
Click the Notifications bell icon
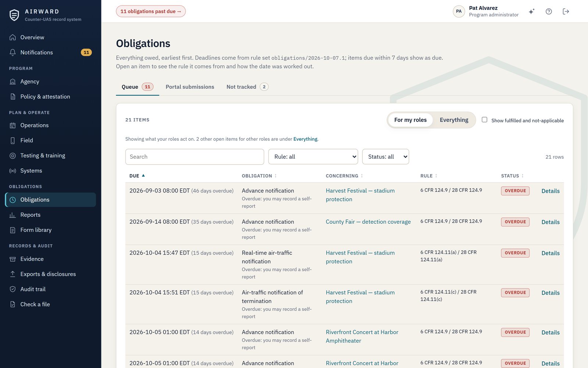click(12, 52)
